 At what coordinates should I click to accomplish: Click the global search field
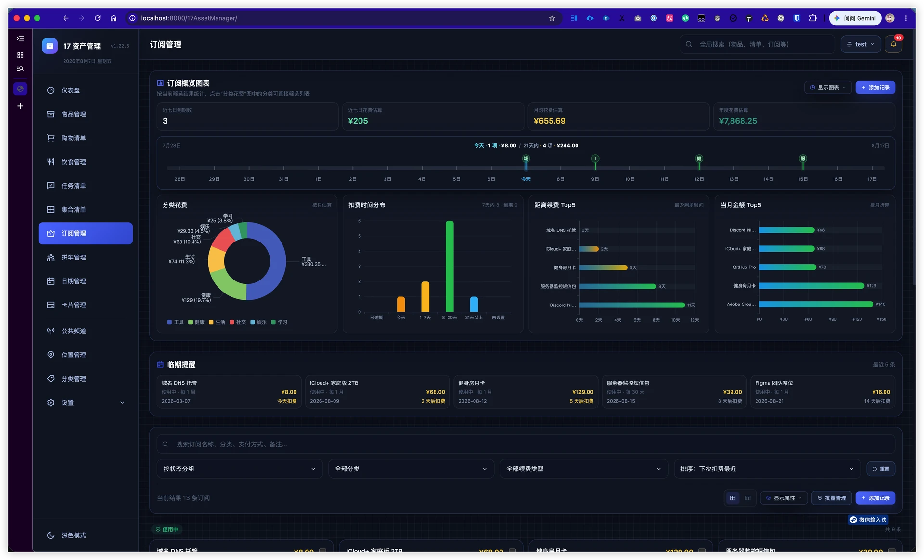point(757,44)
